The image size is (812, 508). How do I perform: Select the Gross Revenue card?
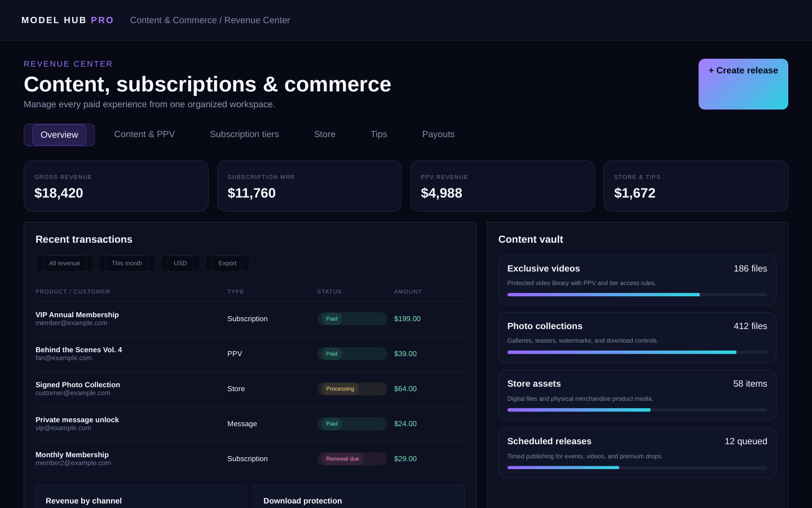(116, 186)
